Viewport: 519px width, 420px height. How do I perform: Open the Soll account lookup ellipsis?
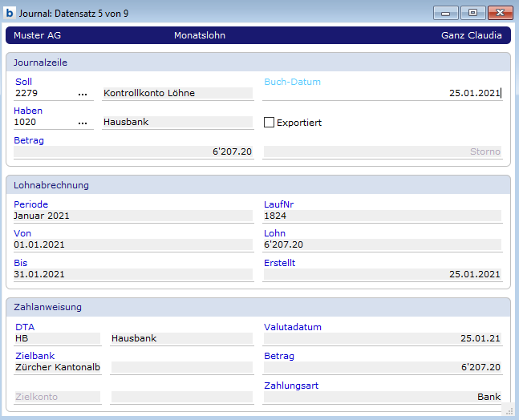(83, 94)
